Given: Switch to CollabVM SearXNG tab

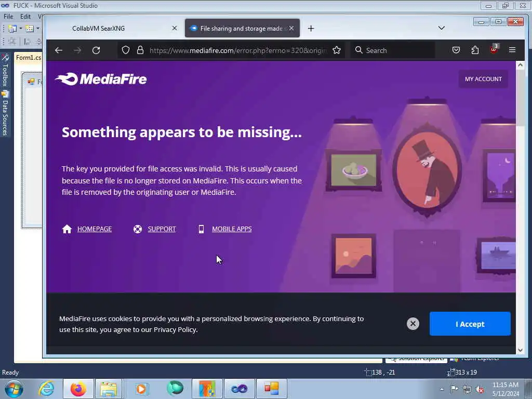Looking at the screenshot, I should [x=115, y=28].
